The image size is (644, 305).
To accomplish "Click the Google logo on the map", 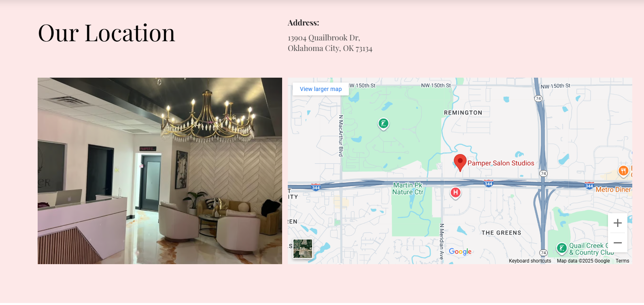I will (x=460, y=252).
